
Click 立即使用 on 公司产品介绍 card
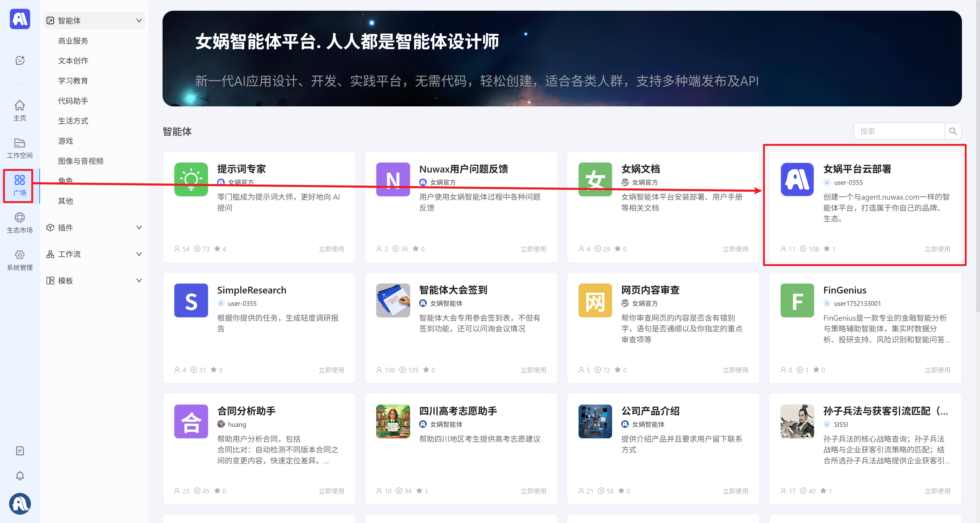(735, 491)
